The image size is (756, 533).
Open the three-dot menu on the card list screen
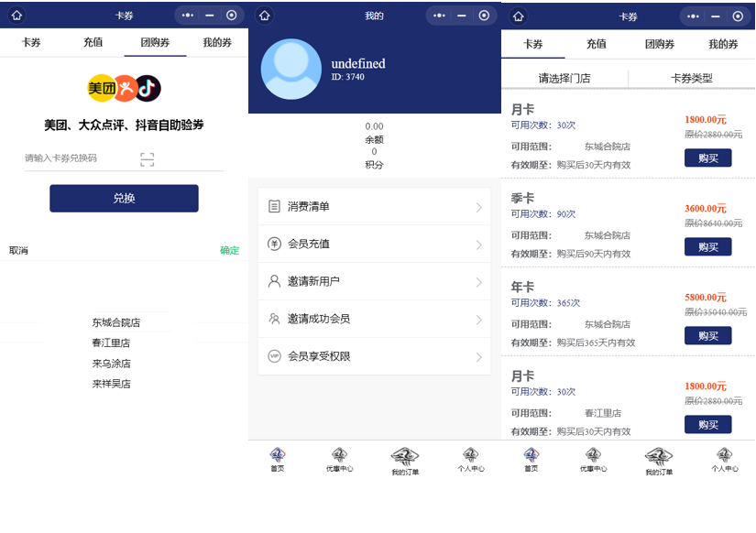(693, 16)
